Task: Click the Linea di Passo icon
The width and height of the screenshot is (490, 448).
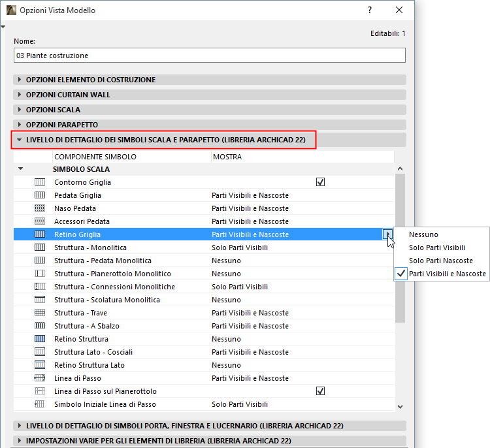Action: 40,378
